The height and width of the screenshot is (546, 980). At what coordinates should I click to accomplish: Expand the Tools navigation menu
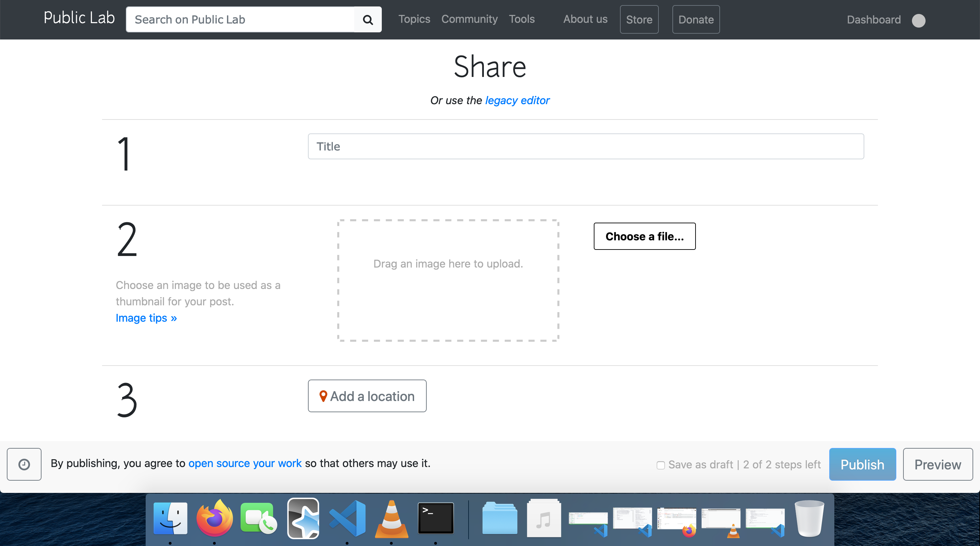pyautogui.click(x=522, y=19)
